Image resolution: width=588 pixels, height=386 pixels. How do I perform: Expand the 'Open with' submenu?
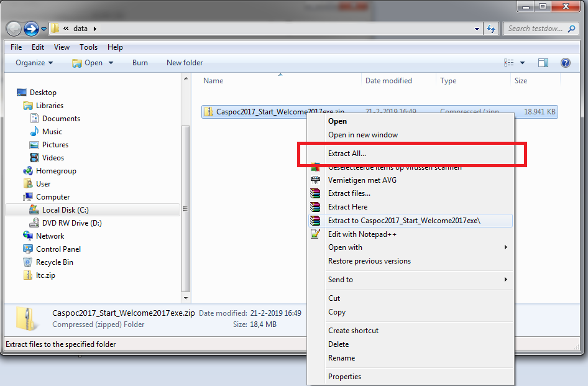(x=346, y=247)
